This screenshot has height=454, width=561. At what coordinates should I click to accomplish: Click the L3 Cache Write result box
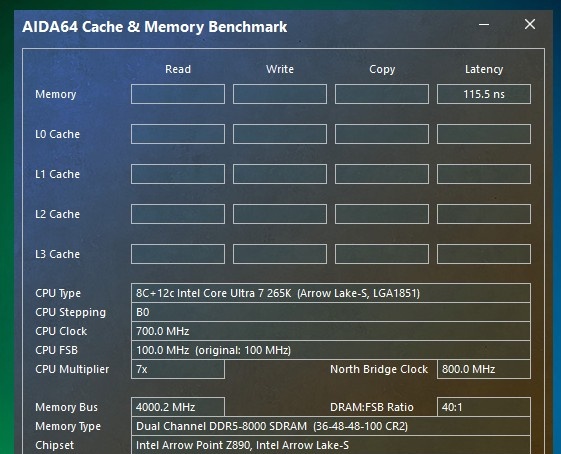tap(280, 254)
